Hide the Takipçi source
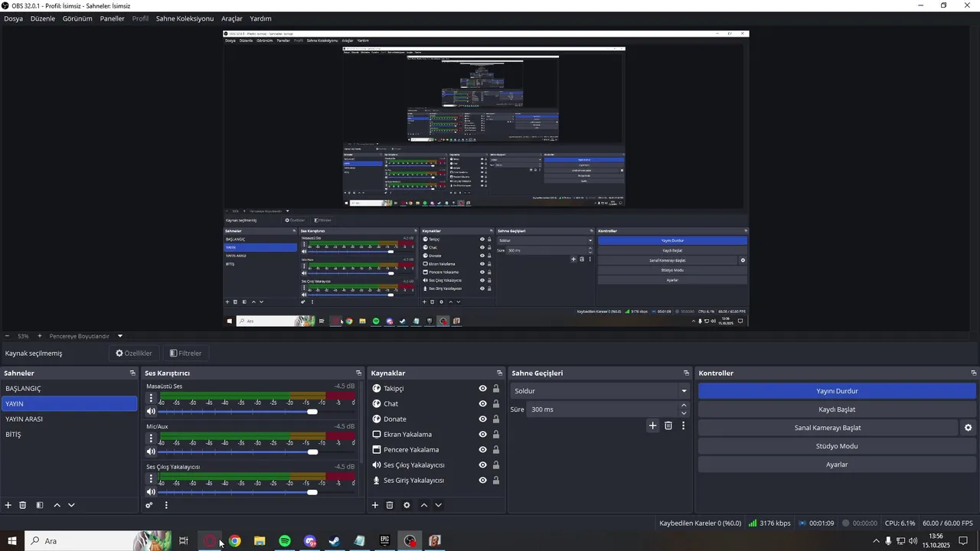This screenshot has width=980, height=551. pyautogui.click(x=482, y=389)
